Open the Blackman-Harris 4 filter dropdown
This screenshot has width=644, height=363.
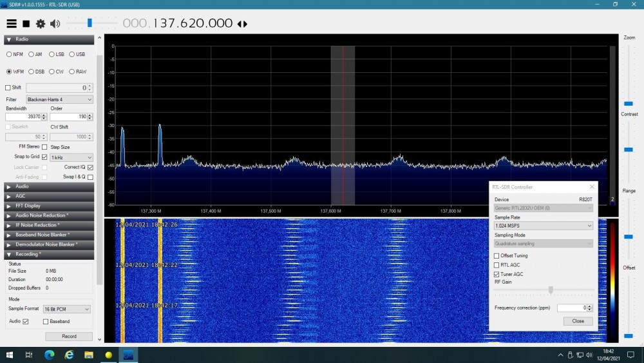pyautogui.click(x=59, y=99)
